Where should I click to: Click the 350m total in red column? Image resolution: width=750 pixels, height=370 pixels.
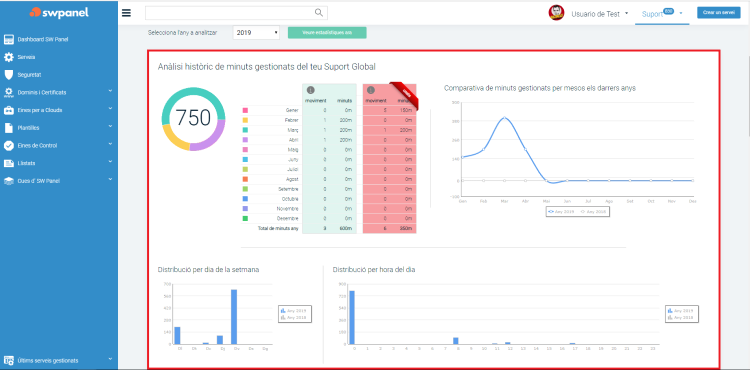[406, 229]
